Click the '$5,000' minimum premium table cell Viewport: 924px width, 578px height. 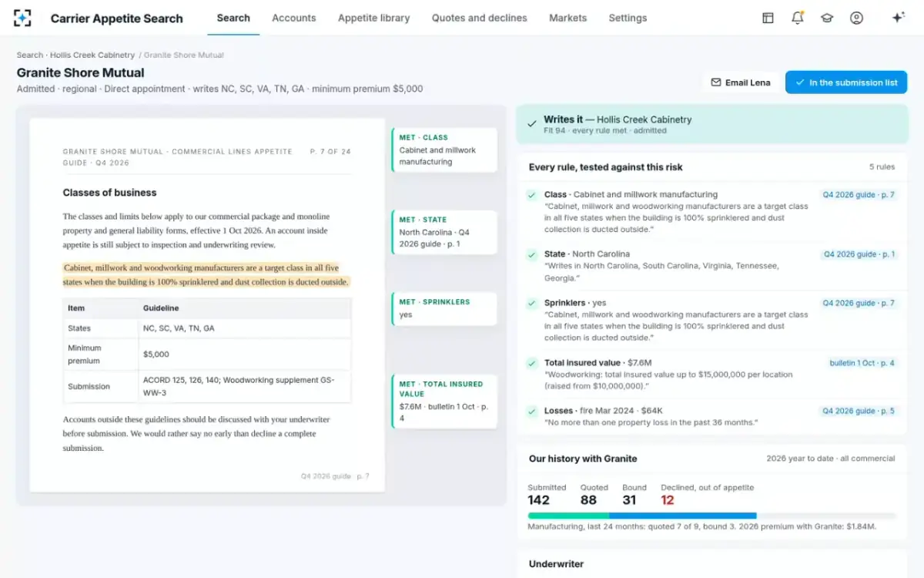coord(245,355)
